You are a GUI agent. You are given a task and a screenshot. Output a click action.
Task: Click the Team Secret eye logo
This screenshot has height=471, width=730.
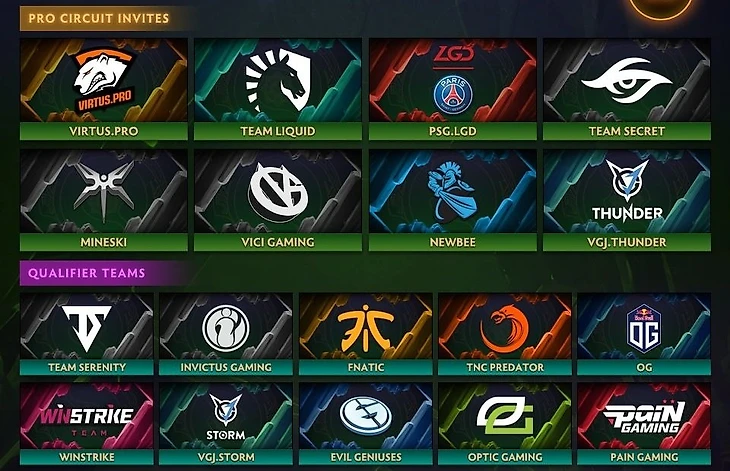pyautogui.click(x=627, y=81)
